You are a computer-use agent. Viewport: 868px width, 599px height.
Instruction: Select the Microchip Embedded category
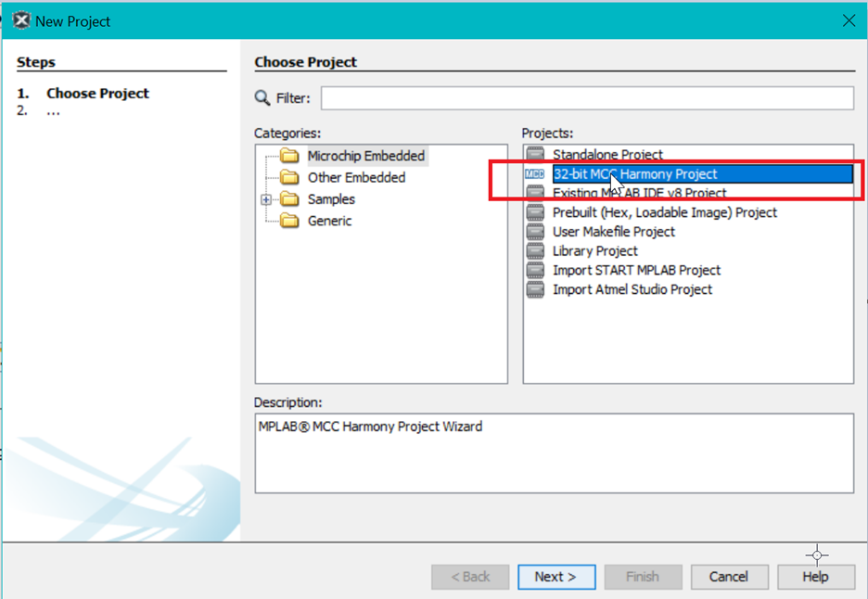(365, 156)
